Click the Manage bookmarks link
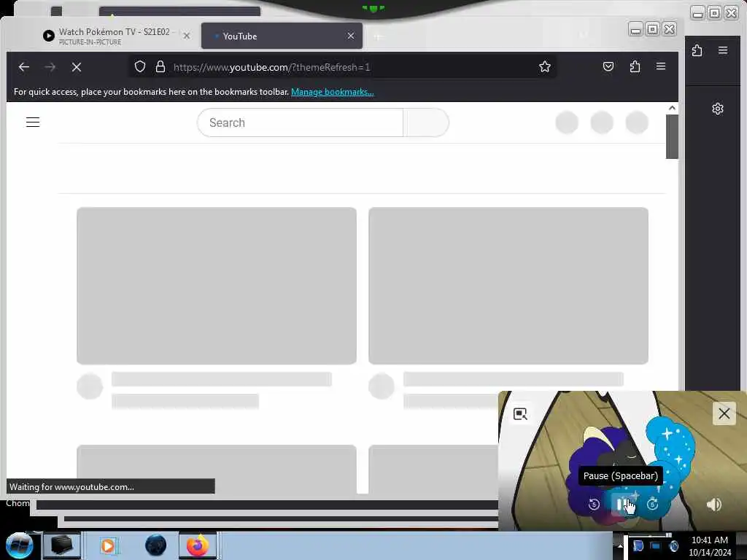 (x=332, y=92)
